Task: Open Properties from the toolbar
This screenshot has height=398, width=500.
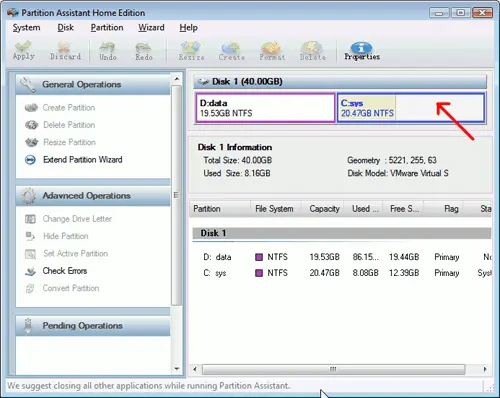Action: pyautogui.click(x=362, y=51)
